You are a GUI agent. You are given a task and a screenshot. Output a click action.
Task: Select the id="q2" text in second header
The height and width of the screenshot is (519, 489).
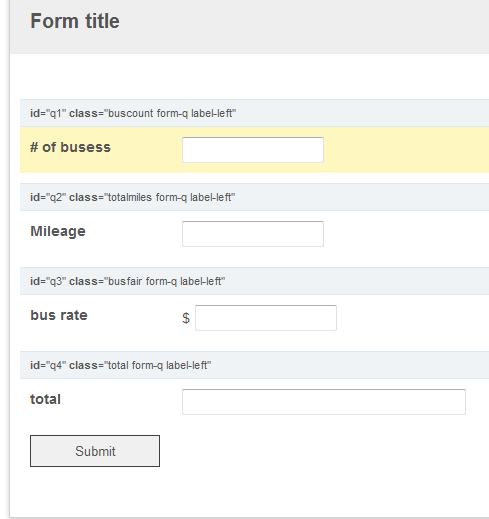[x=48, y=197]
